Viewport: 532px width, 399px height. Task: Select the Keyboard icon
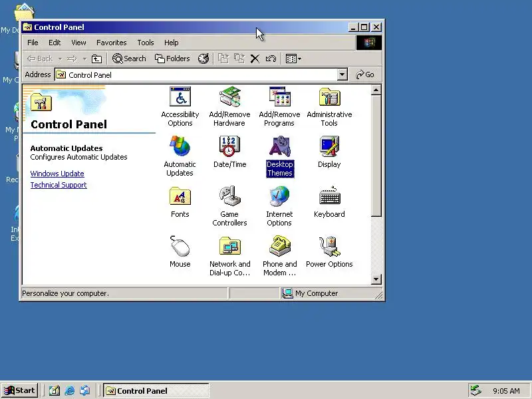click(x=329, y=202)
